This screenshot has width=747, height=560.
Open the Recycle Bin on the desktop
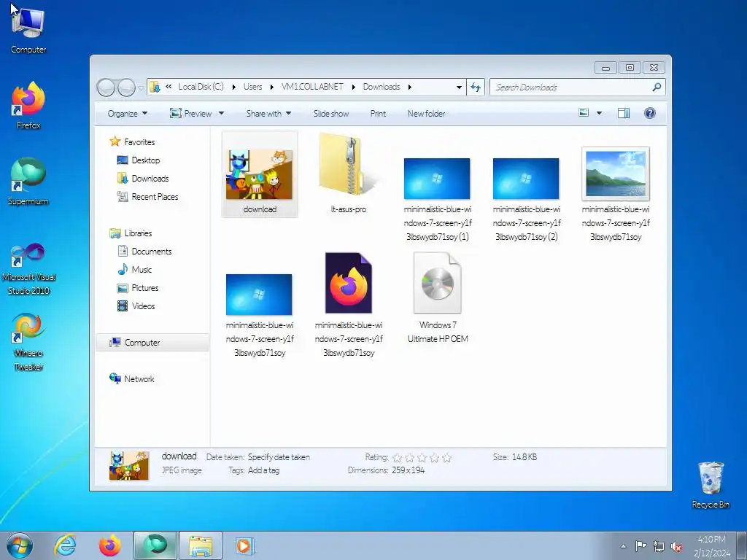711,485
